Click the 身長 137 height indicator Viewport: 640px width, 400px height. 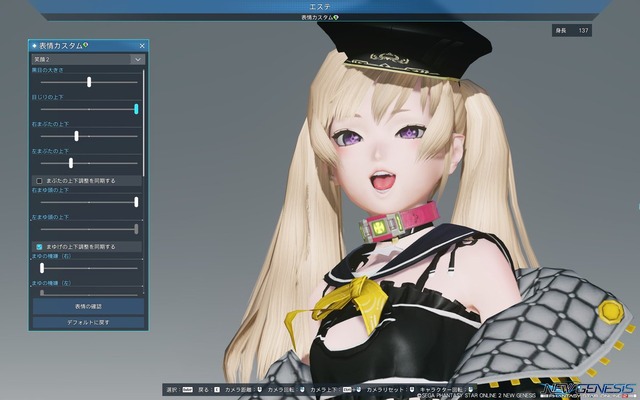[571, 31]
